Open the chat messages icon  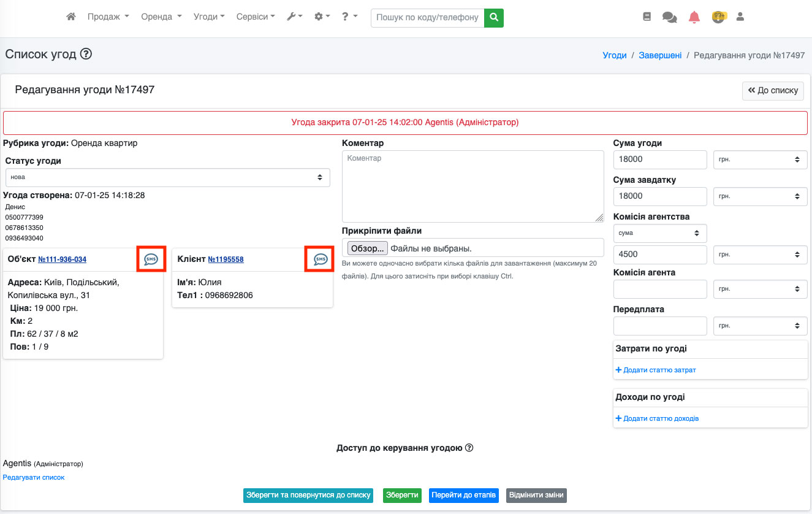tap(669, 17)
